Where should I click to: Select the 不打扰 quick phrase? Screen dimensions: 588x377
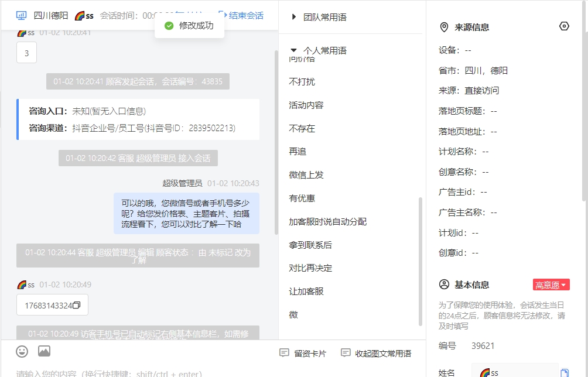tap(302, 82)
